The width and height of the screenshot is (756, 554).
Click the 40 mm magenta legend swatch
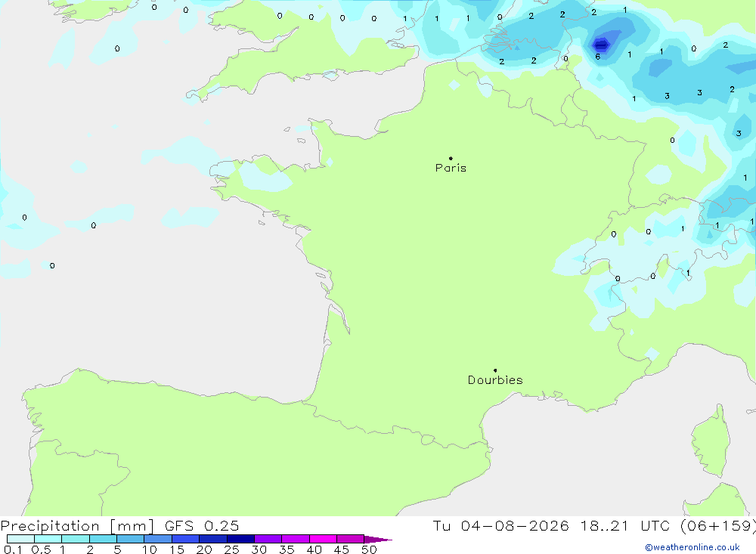pos(323,539)
